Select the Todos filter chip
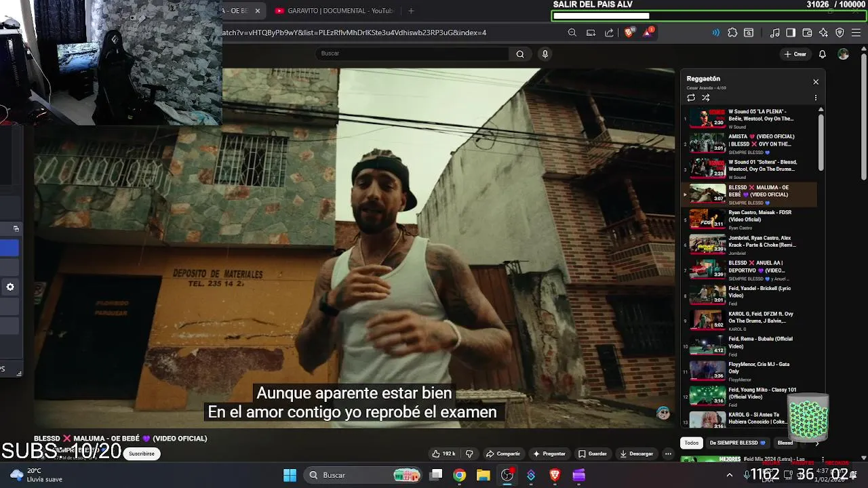This screenshot has width=868, height=488. click(x=692, y=443)
